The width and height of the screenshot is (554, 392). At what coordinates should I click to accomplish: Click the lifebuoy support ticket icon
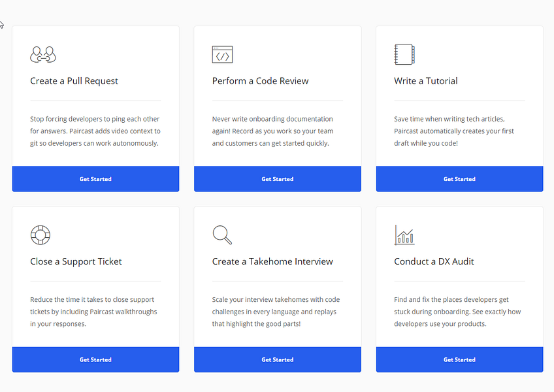click(41, 235)
